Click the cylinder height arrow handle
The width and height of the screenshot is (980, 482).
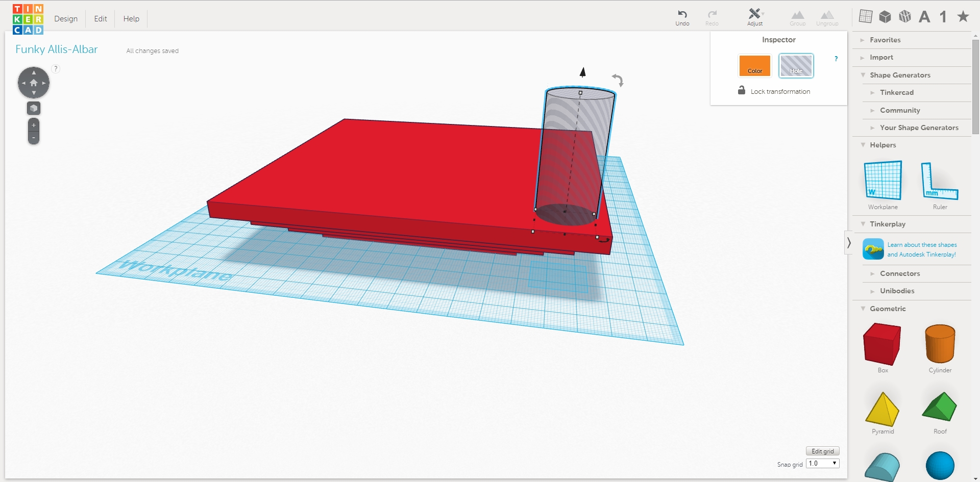[x=582, y=72]
